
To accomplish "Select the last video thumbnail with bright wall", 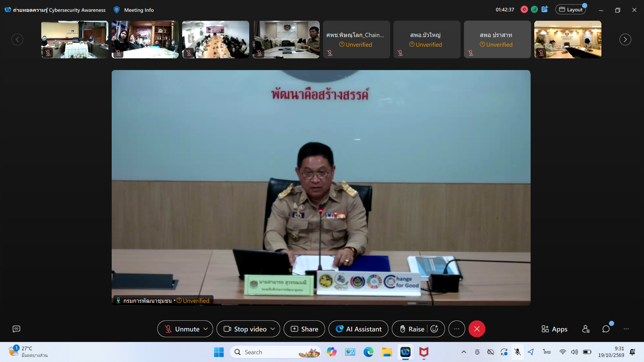I will [x=568, y=40].
